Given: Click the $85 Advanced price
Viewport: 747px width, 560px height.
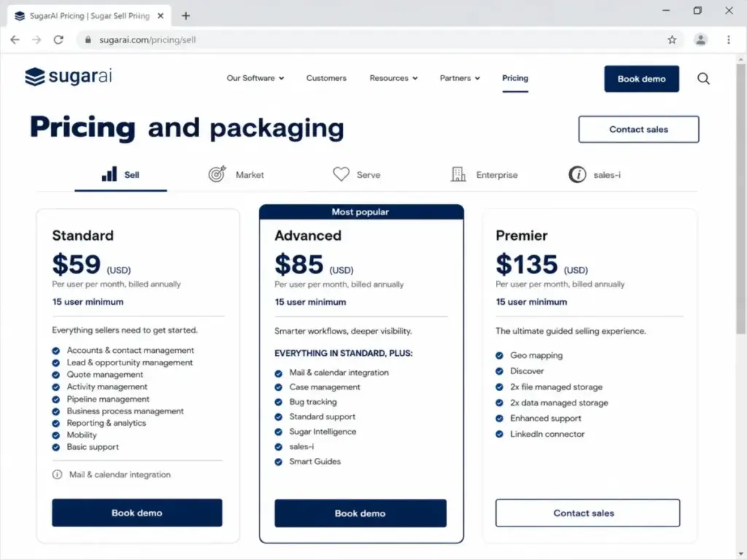Looking at the screenshot, I should point(298,264).
